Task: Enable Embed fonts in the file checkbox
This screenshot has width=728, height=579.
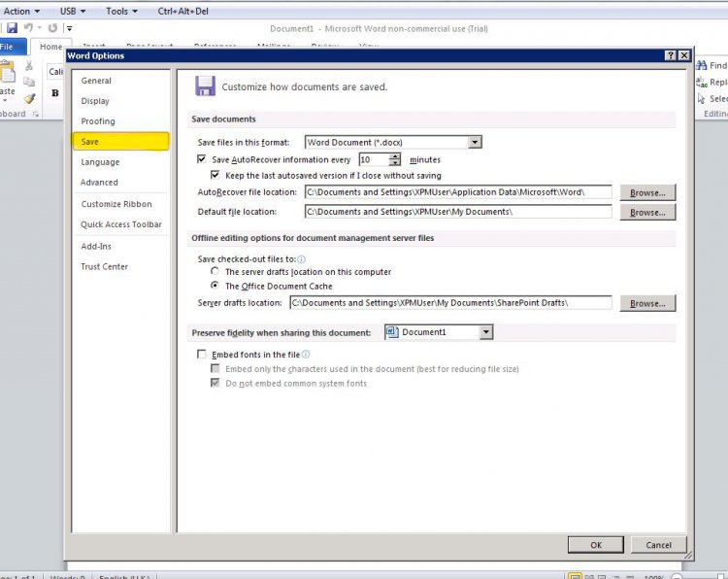Action: tap(202, 354)
